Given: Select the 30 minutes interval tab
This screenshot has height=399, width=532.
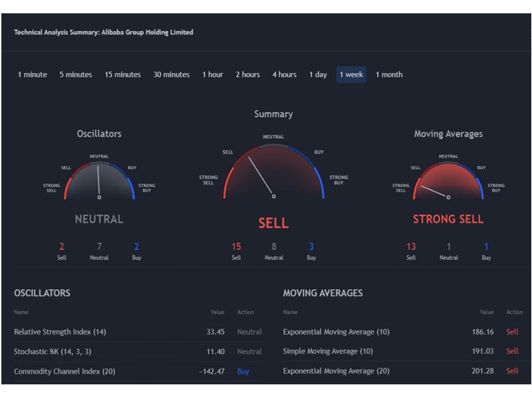Looking at the screenshot, I should coord(172,74).
